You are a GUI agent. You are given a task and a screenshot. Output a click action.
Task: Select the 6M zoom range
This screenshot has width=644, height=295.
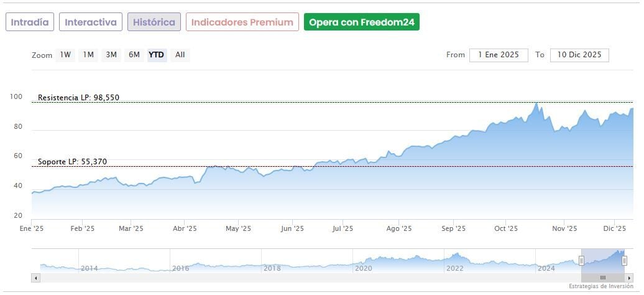tap(134, 55)
